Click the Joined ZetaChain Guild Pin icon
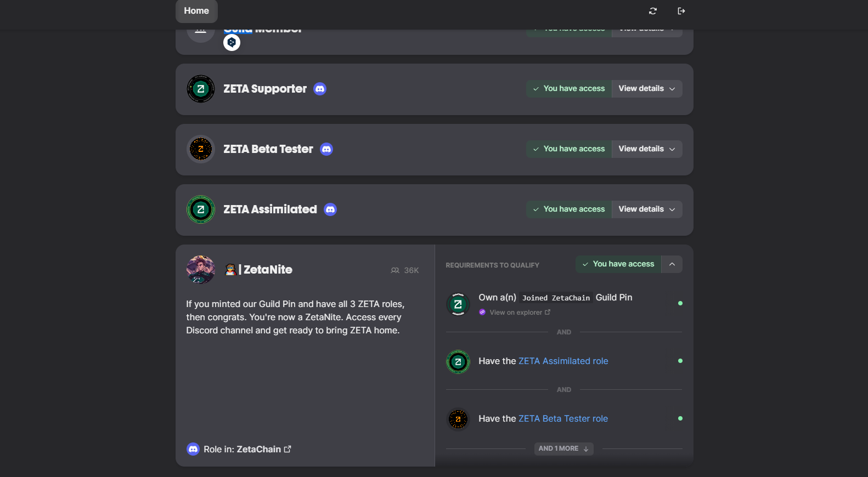 458,304
